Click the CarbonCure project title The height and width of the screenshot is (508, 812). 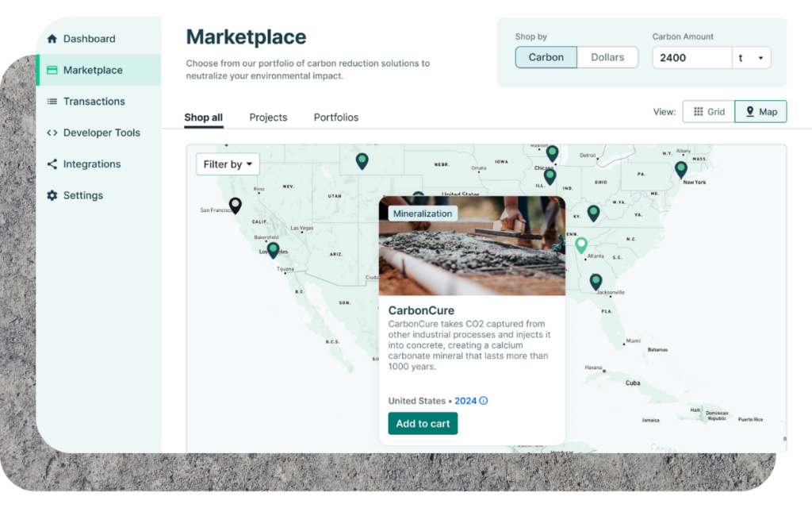pos(421,310)
